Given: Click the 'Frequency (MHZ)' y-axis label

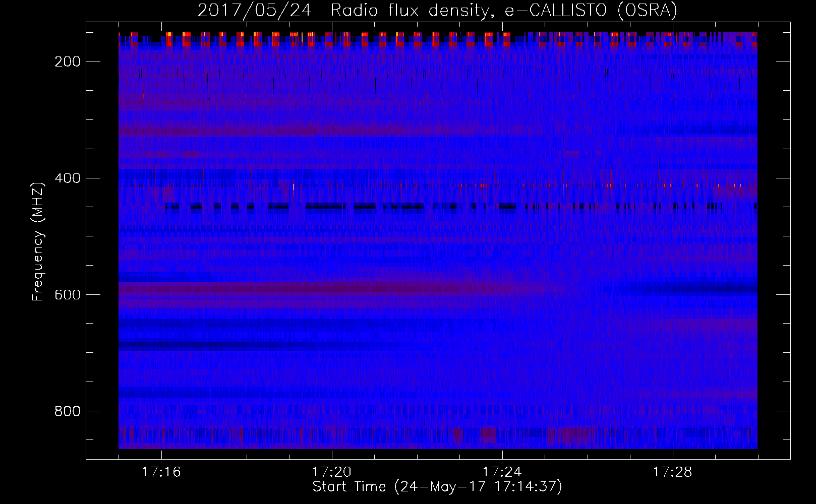Looking at the screenshot, I should (38, 241).
